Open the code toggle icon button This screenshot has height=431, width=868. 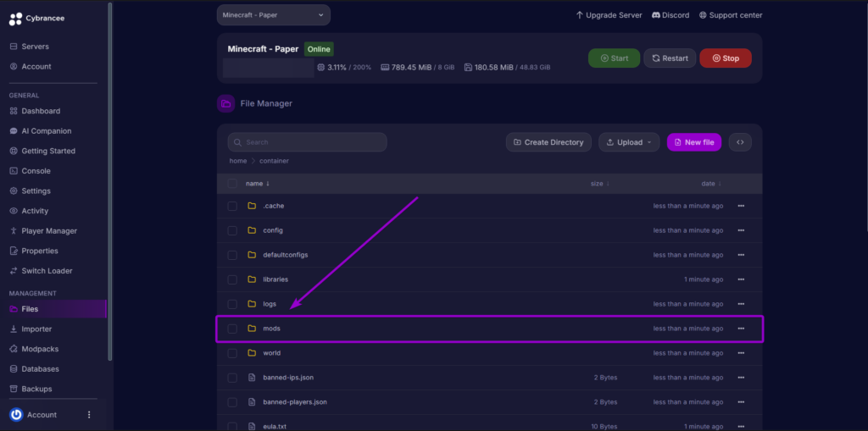coord(740,142)
